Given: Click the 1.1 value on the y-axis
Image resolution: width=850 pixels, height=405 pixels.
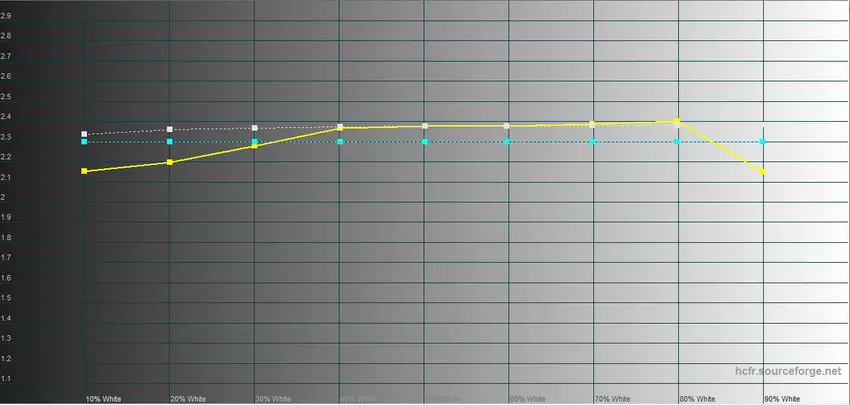Looking at the screenshot, I should click(7, 379).
